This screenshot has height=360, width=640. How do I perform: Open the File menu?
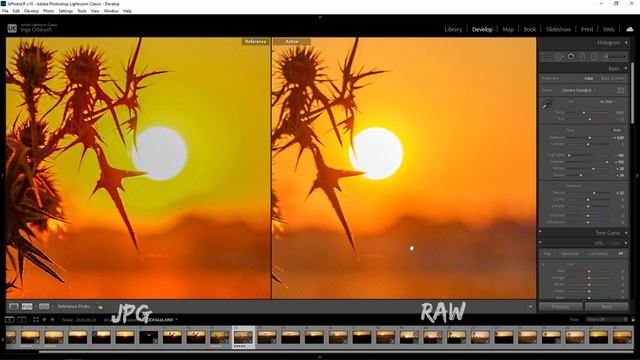[5, 11]
